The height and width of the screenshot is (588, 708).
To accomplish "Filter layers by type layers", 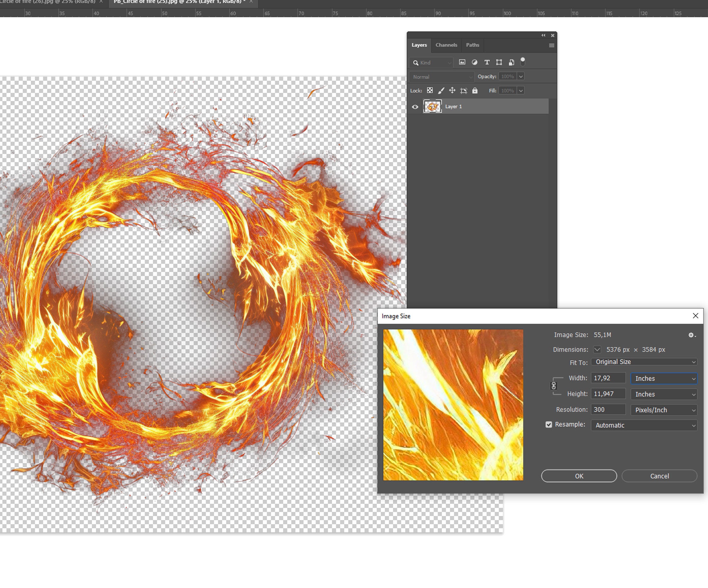I will pyautogui.click(x=487, y=62).
